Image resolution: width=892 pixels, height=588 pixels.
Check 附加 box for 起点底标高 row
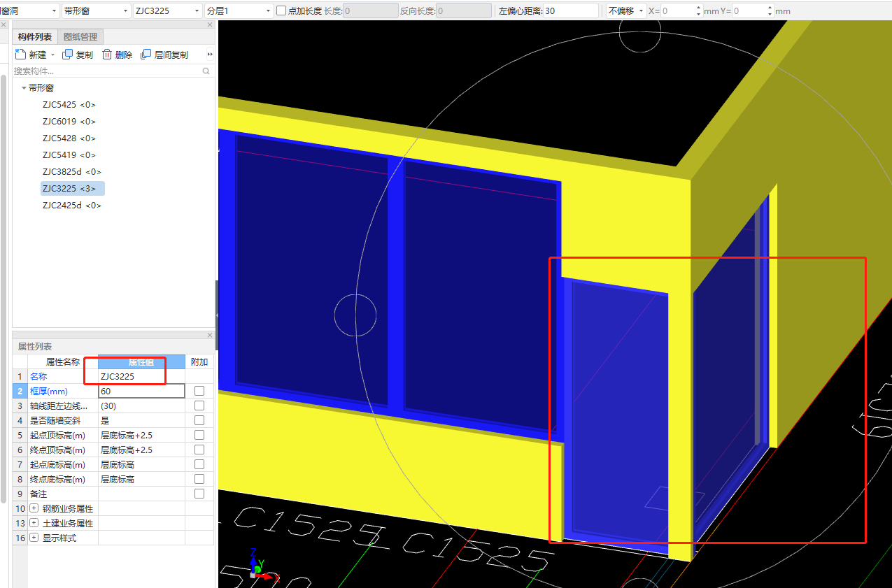(199, 464)
